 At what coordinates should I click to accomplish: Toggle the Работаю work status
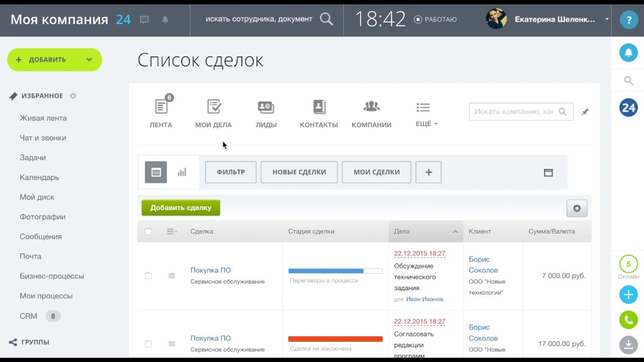(435, 20)
